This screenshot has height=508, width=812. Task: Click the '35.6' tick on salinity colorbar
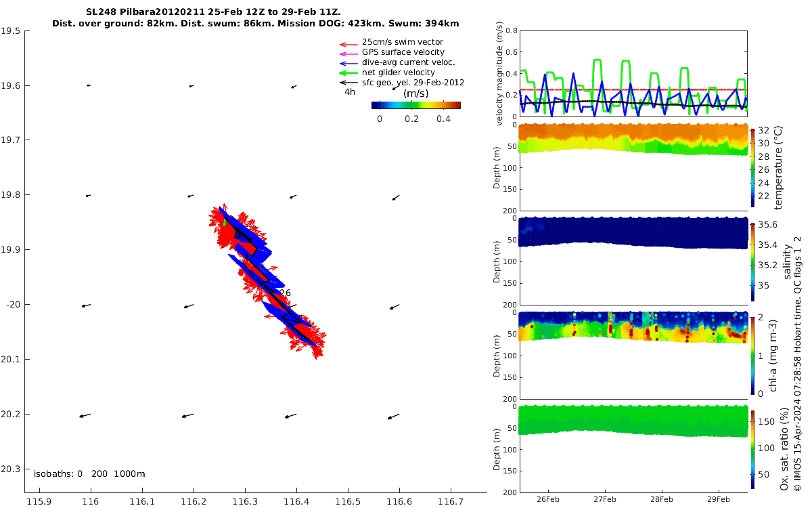[765, 226]
